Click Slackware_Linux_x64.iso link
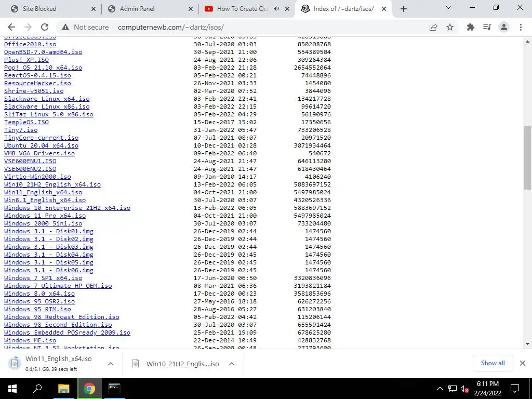The width and height of the screenshot is (532, 399). tap(47, 99)
